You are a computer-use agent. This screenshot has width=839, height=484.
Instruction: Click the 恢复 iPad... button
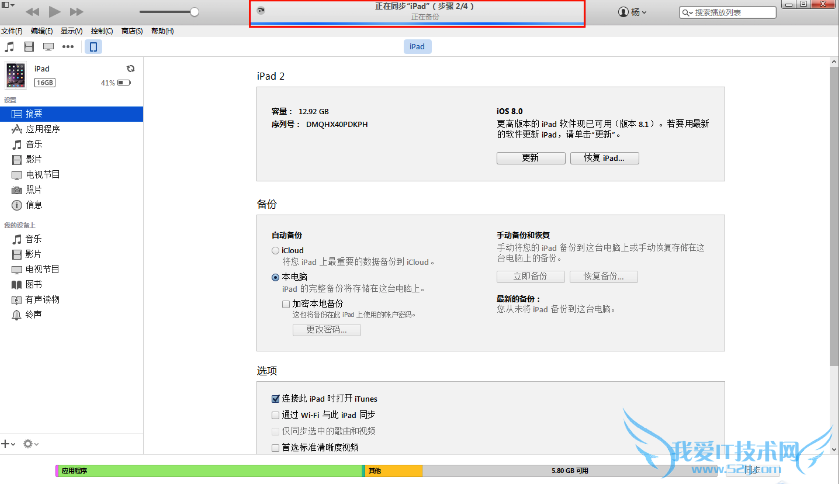[604, 158]
